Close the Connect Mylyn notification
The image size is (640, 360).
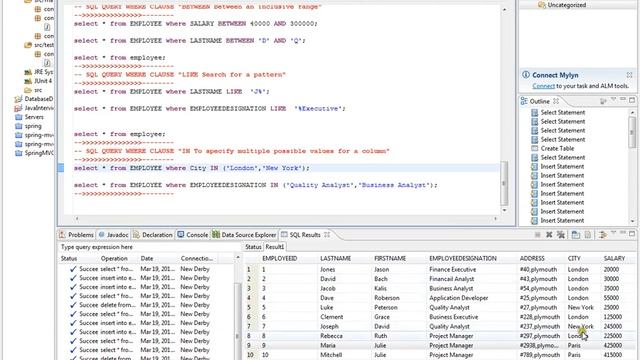629,75
